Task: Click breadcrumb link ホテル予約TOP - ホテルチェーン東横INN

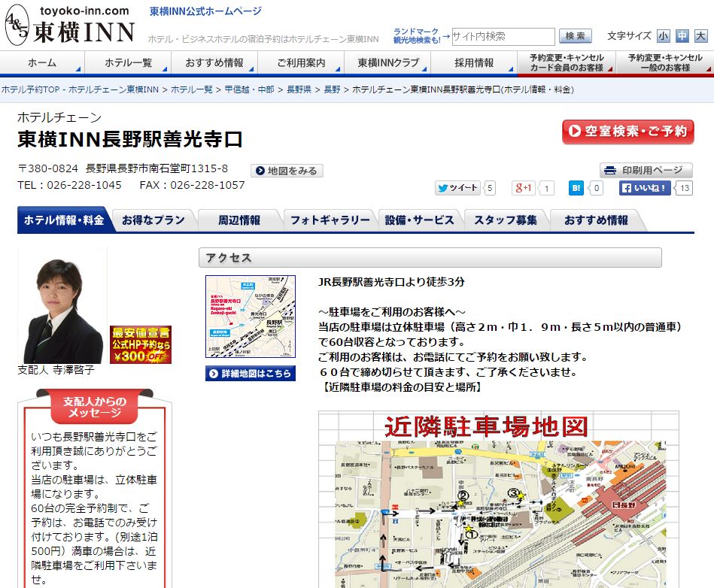Action: tap(81, 89)
